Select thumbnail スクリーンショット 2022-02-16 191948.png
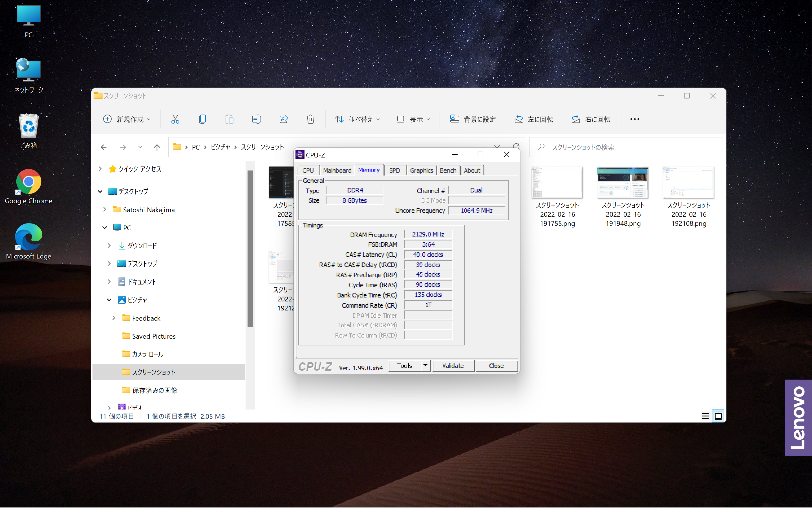 click(623, 197)
